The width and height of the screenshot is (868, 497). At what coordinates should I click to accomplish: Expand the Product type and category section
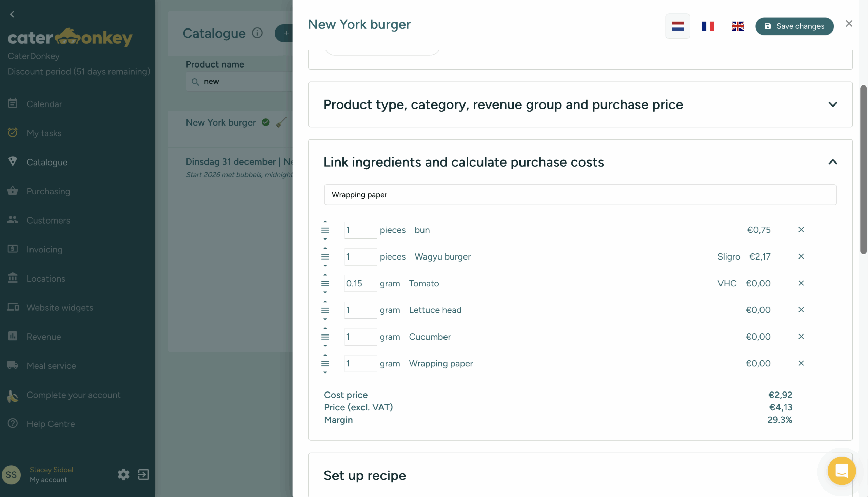click(832, 104)
